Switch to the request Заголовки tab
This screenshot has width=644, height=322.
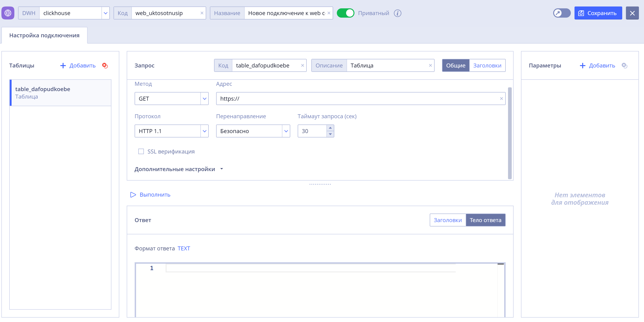click(x=487, y=66)
